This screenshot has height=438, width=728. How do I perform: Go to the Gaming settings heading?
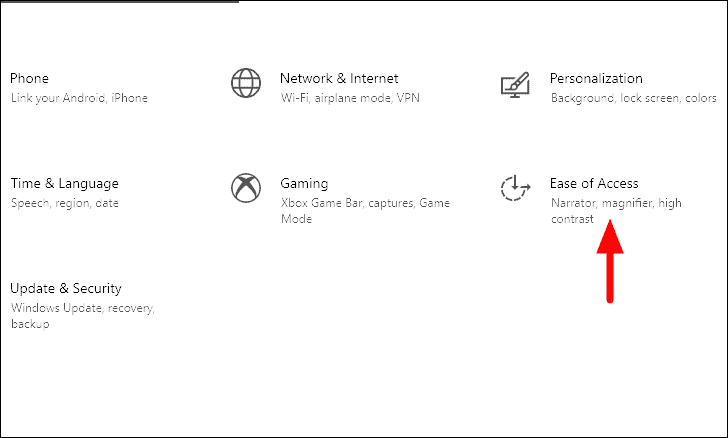coord(304,183)
